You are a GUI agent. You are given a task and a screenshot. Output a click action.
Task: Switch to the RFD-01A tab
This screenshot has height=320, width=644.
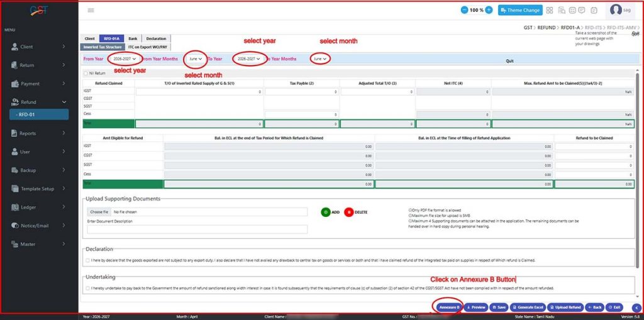click(111, 38)
